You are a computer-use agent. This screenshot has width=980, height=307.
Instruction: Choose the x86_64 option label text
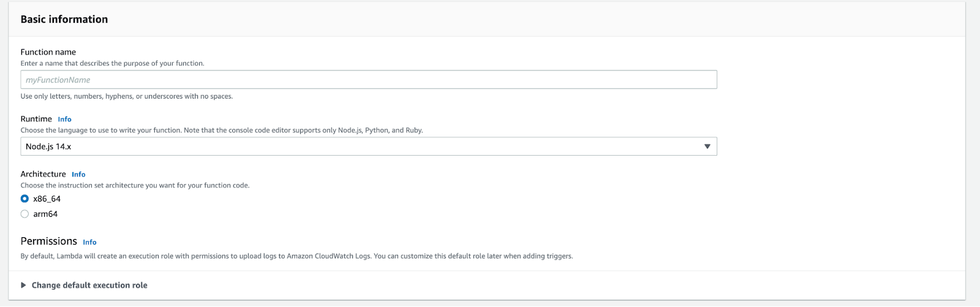coord(47,199)
